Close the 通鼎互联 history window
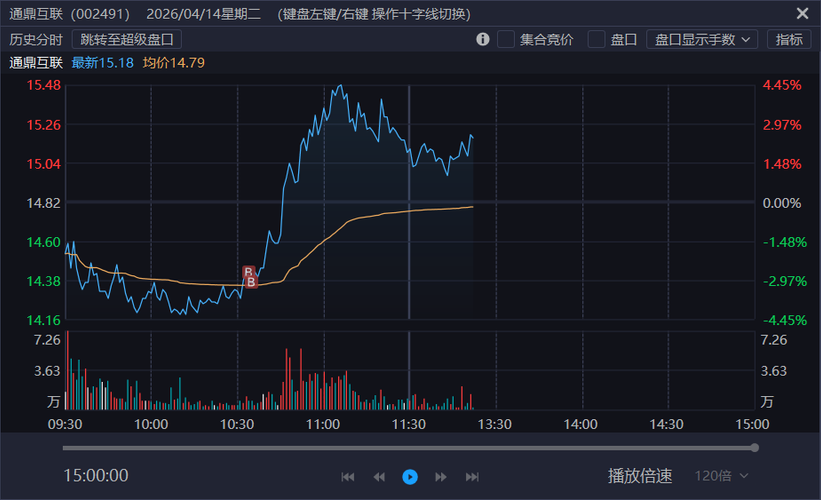Image resolution: width=821 pixels, height=500 pixels. pos(802,14)
